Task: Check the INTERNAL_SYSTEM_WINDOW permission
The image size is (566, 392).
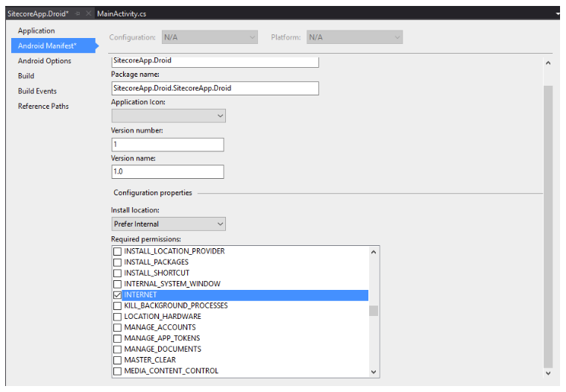Action: tap(117, 284)
